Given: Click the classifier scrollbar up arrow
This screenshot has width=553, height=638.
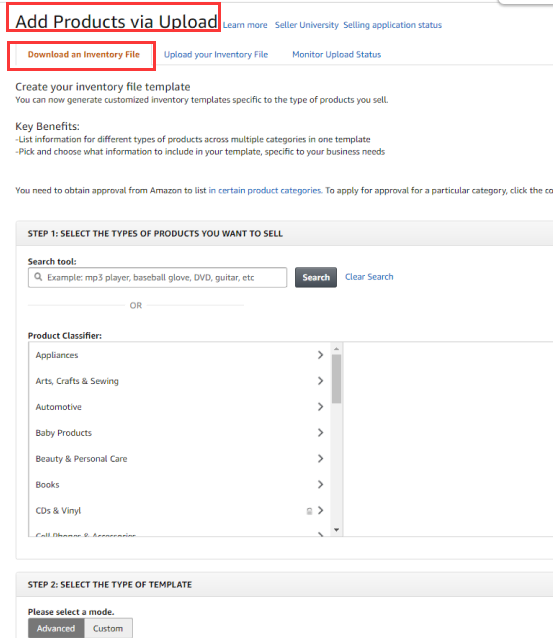Looking at the screenshot, I should coord(336,349).
